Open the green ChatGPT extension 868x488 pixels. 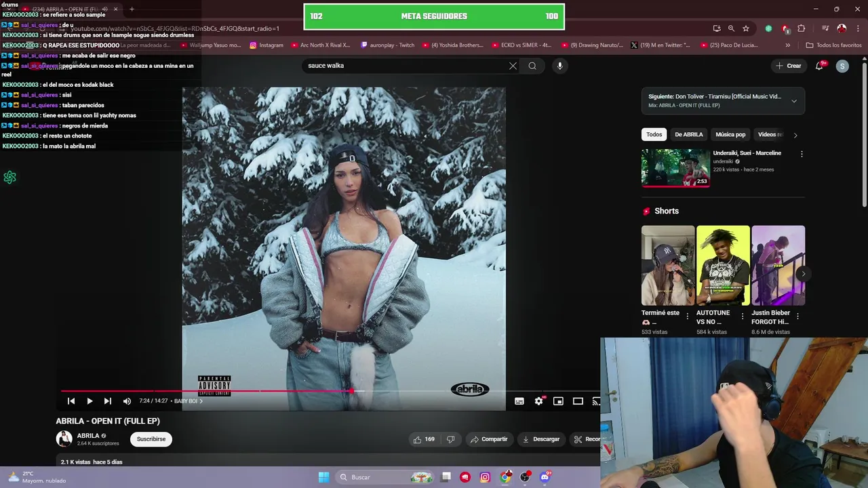(x=768, y=28)
